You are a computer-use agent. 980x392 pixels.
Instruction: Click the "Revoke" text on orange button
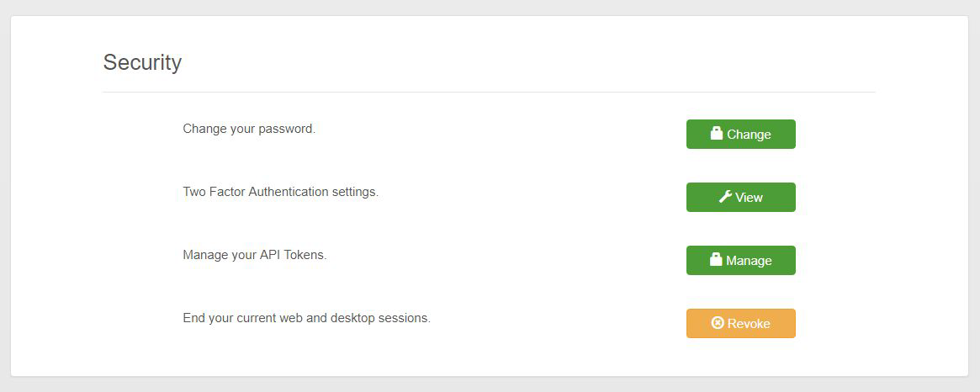[x=749, y=324]
